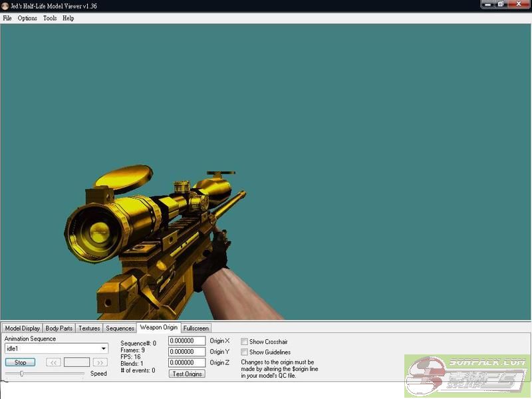Open the Animation Sequence dropdown
Screen dimensions: 532x399
coord(104,348)
